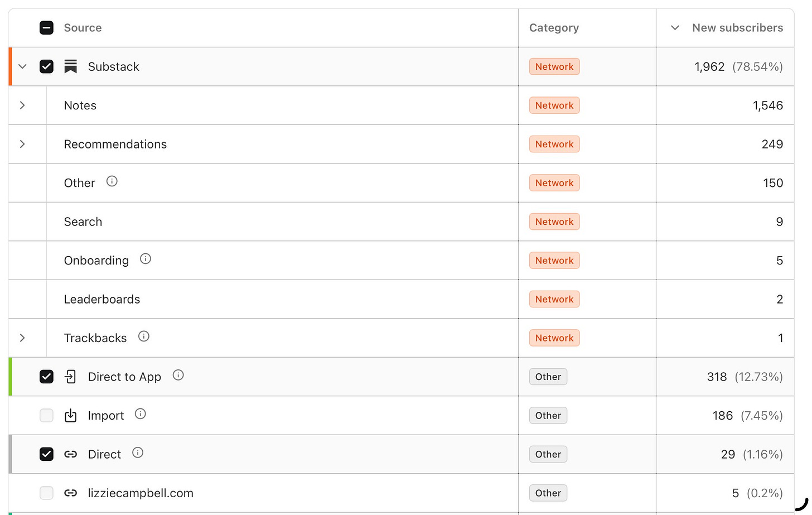The width and height of the screenshot is (812, 515).
Task: Check the Import source checkbox
Action: (x=46, y=416)
